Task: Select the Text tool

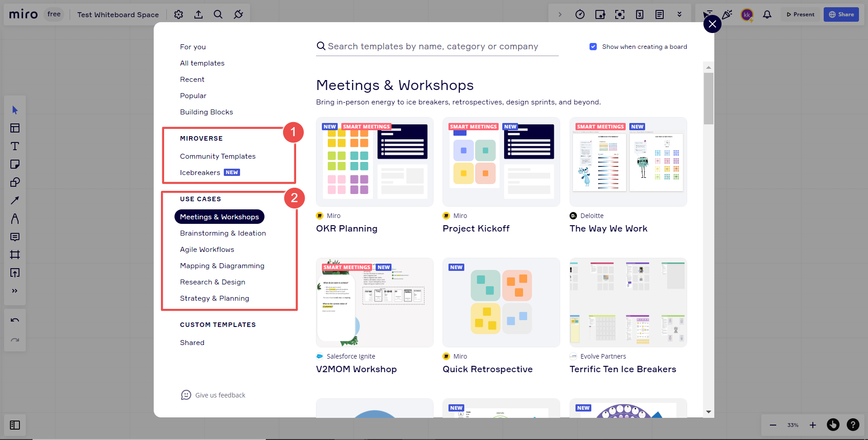Action: (x=15, y=146)
